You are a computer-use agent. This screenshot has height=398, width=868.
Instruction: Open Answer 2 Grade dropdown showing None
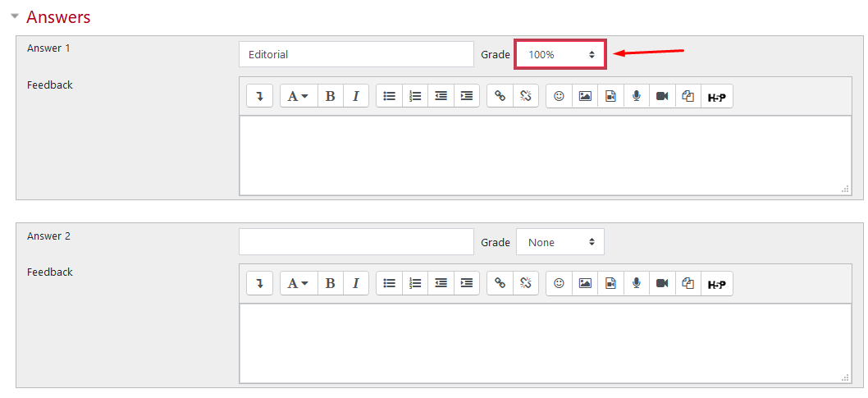[560, 242]
